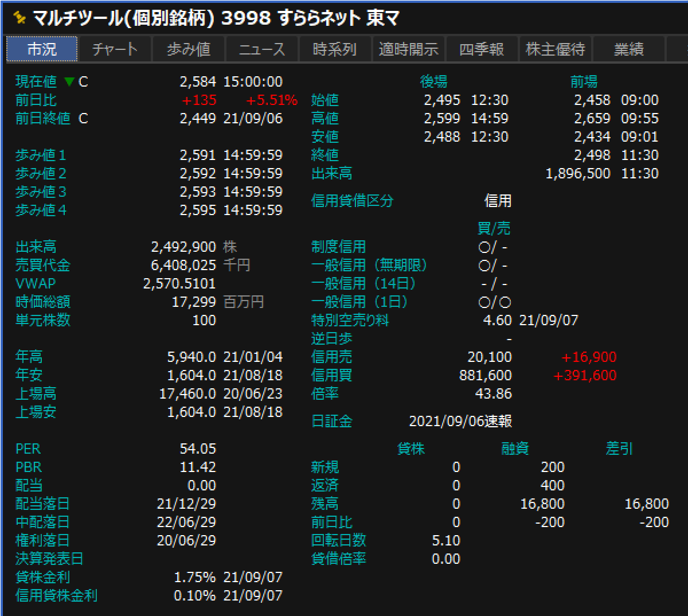This screenshot has height=616, width=688.
Task: Click the 年安 value 1,604.0
Action: tap(191, 376)
